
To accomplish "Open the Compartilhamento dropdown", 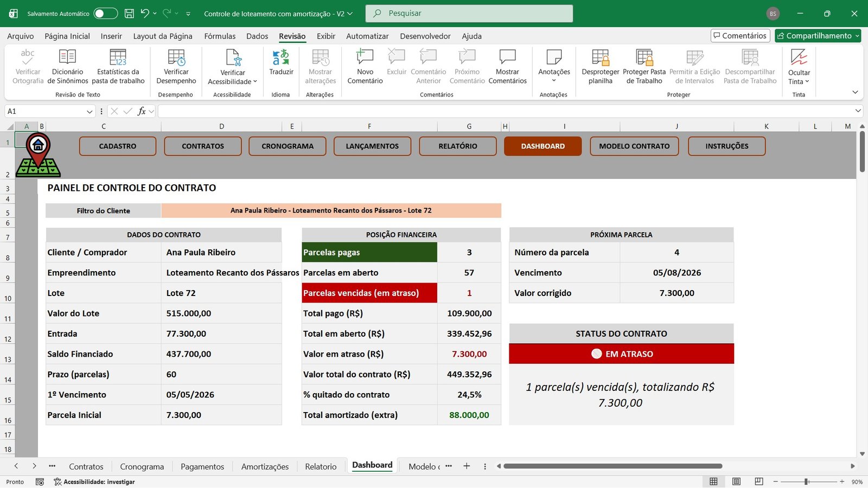I will tap(857, 36).
